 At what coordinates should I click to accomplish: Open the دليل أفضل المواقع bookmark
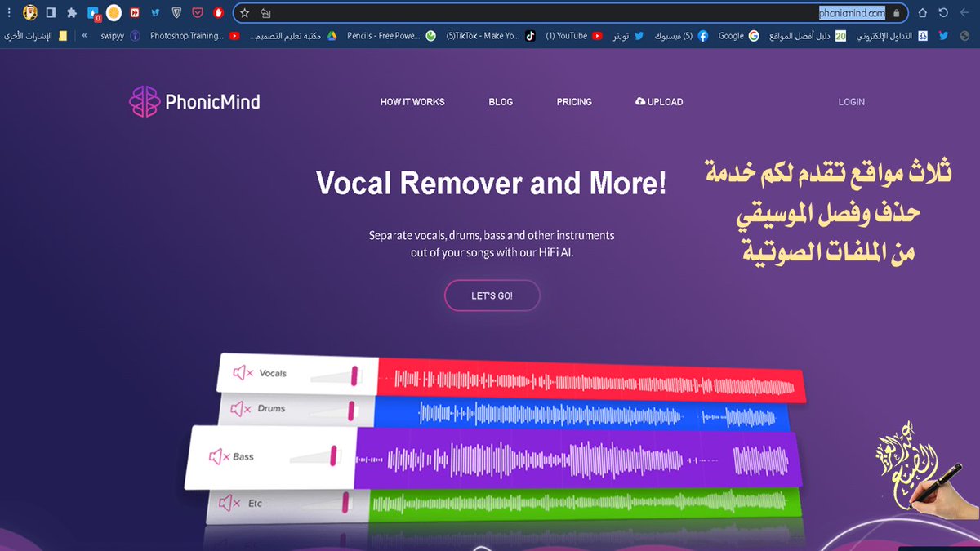tap(808, 36)
